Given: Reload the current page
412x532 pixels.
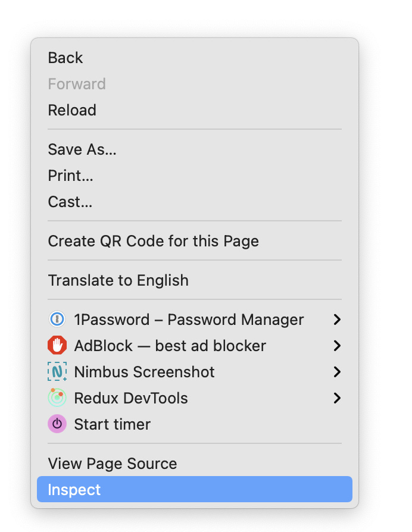Looking at the screenshot, I should [x=72, y=110].
